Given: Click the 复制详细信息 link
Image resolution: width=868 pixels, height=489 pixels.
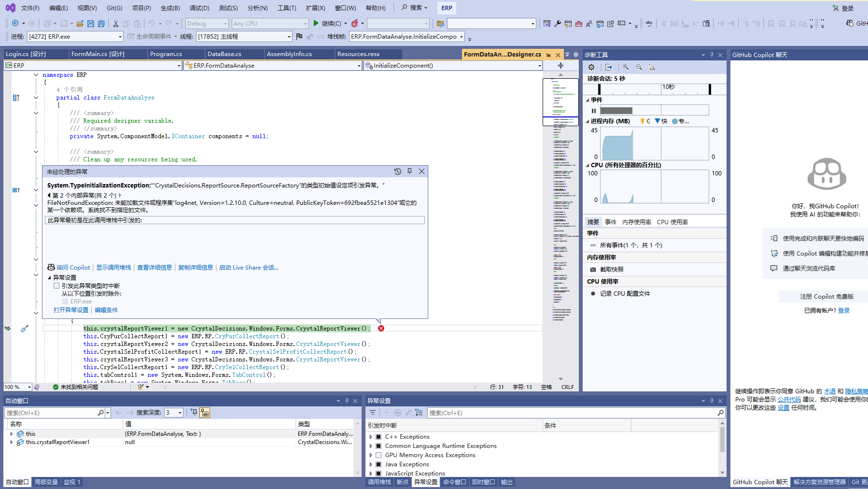Looking at the screenshot, I should (196, 268).
